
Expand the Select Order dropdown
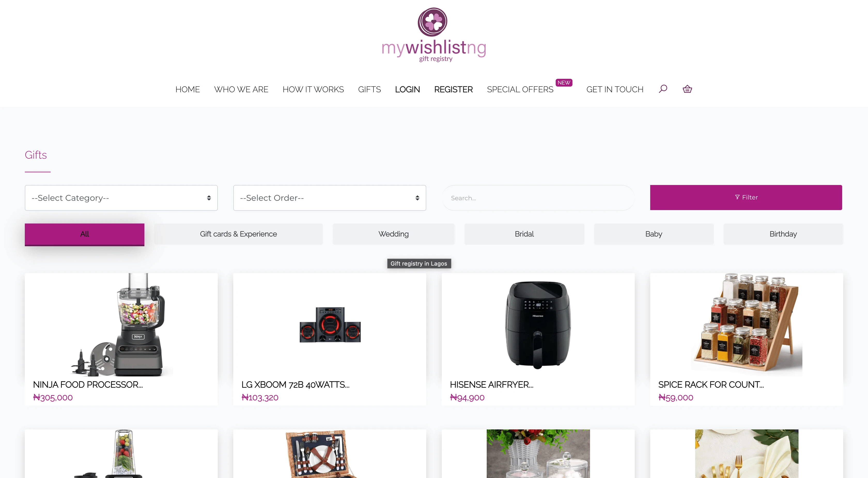330,198
